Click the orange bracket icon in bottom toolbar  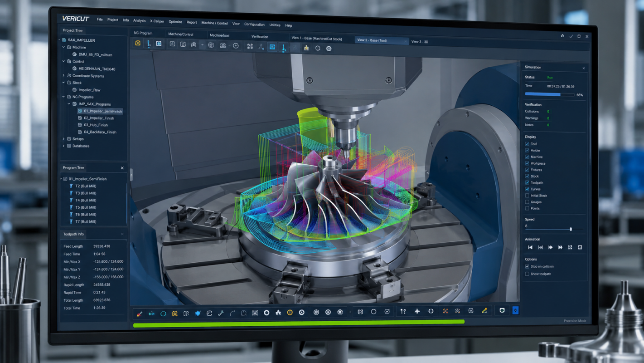tap(445, 311)
